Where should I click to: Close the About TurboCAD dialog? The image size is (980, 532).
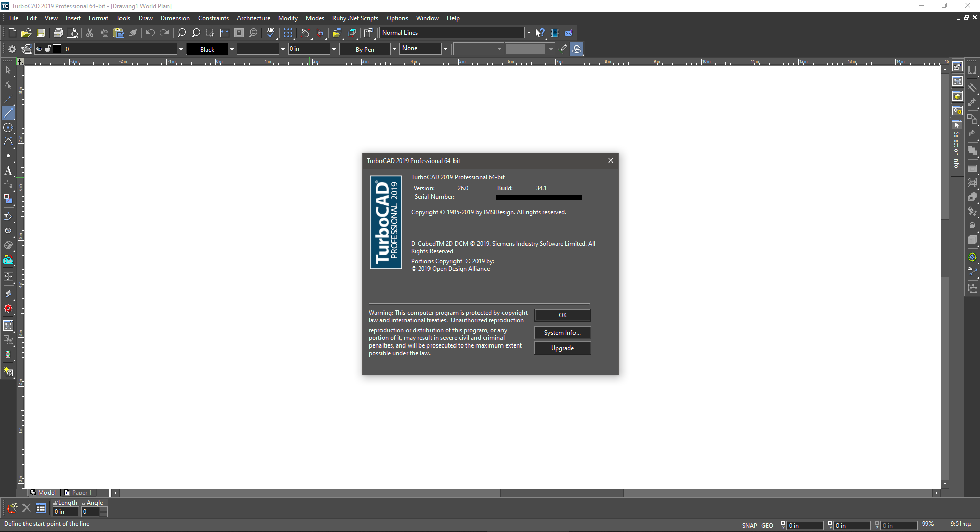[x=610, y=160]
